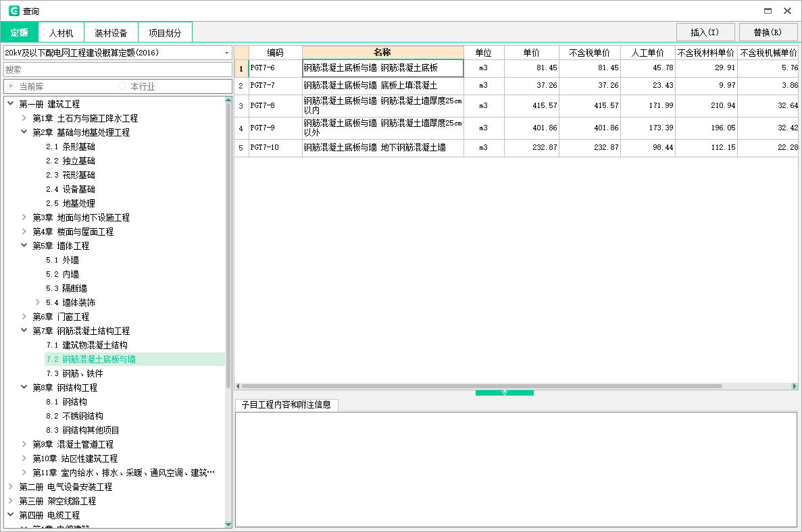This screenshot has height=532, width=802.
Task: Switch to the 人材机 tab
Action: (61, 32)
